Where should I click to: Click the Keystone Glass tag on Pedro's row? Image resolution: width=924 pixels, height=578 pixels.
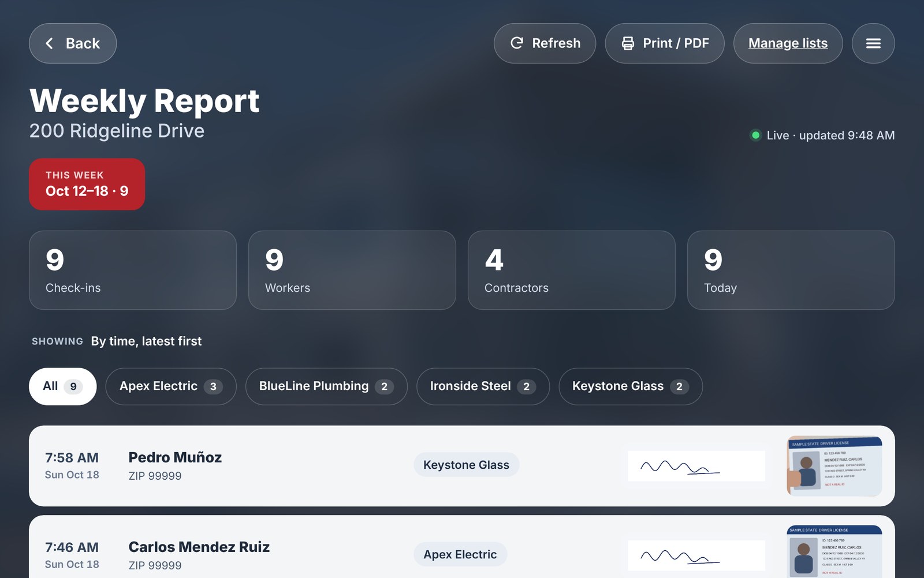[466, 465]
